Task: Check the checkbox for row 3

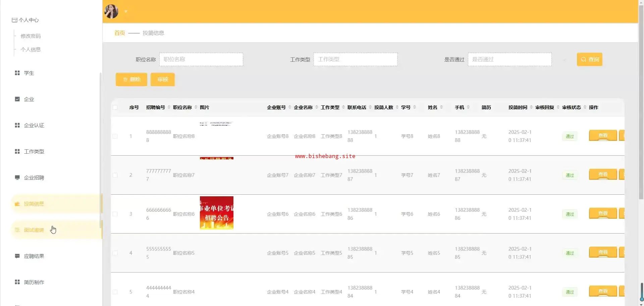Action: [x=115, y=214]
